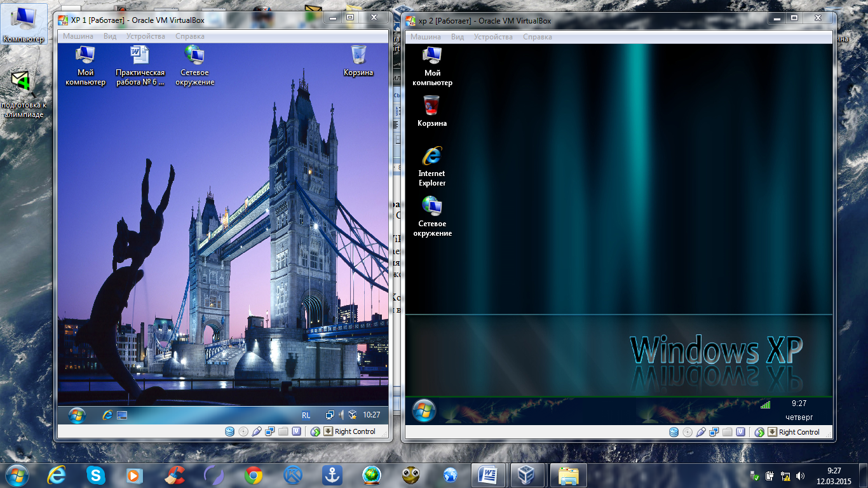This screenshot has height=488, width=868.
Task: Open Start orb inside XP 1 guest
Action: tap(77, 415)
